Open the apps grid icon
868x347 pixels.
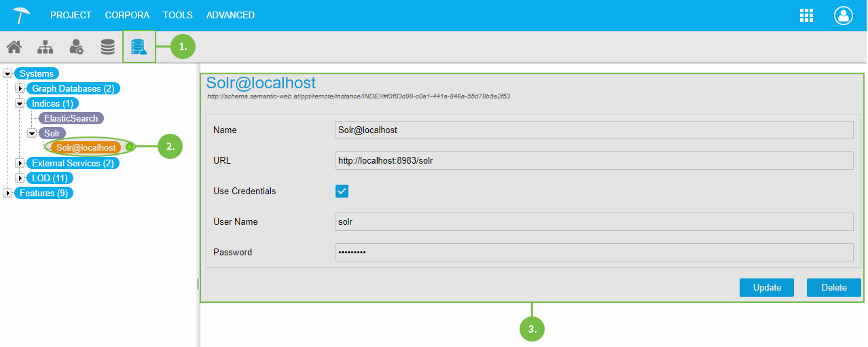(x=806, y=16)
